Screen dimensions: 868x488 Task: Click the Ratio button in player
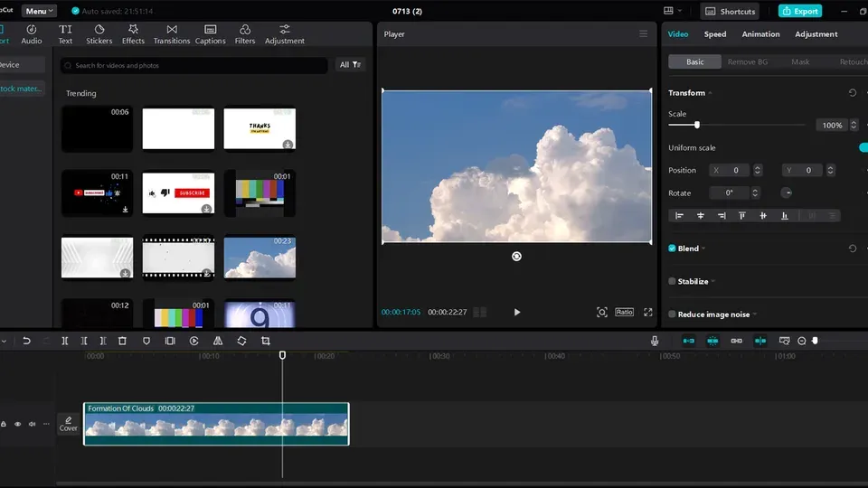pos(624,312)
